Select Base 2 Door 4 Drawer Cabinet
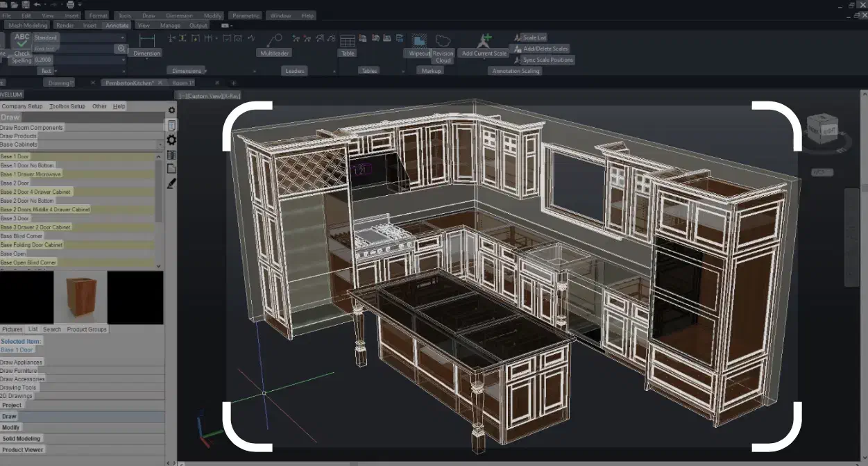The width and height of the screenshot is (868, 466). [36, 192]
